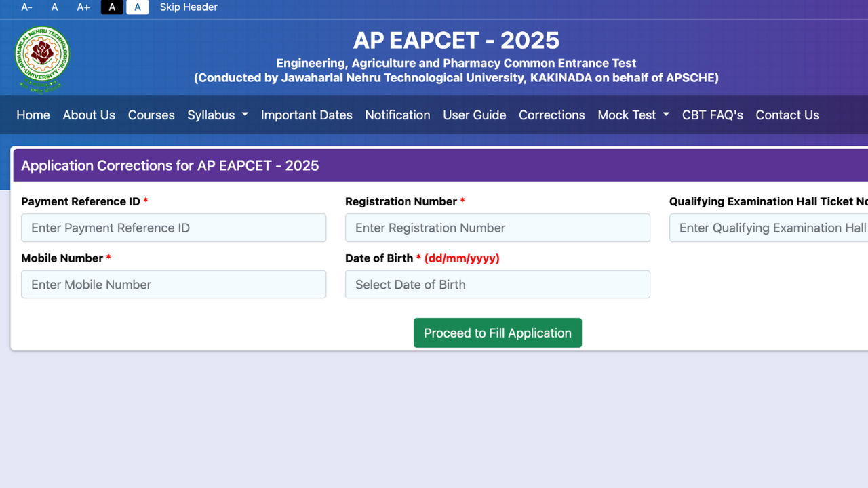Open the Contact Us page
Image resolution: width=868 pixels, height=488 pixels.
787,115
